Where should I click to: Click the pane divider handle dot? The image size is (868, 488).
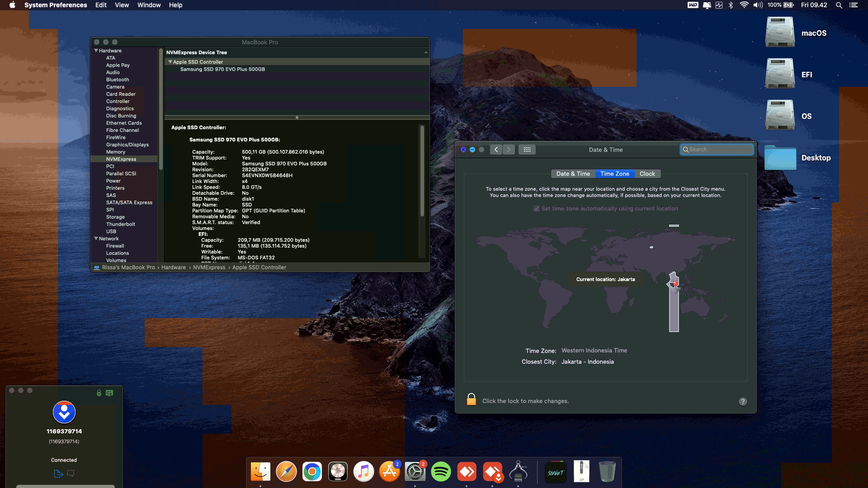click(297, 117)
